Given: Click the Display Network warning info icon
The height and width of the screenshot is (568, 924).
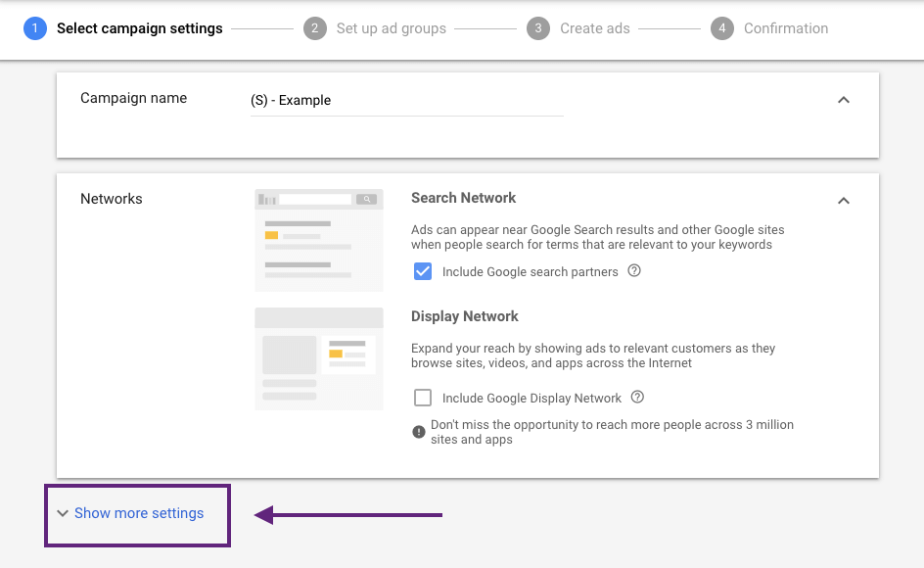Looking at the screenshot, I should pyautogui.click(x=418, y=432).
